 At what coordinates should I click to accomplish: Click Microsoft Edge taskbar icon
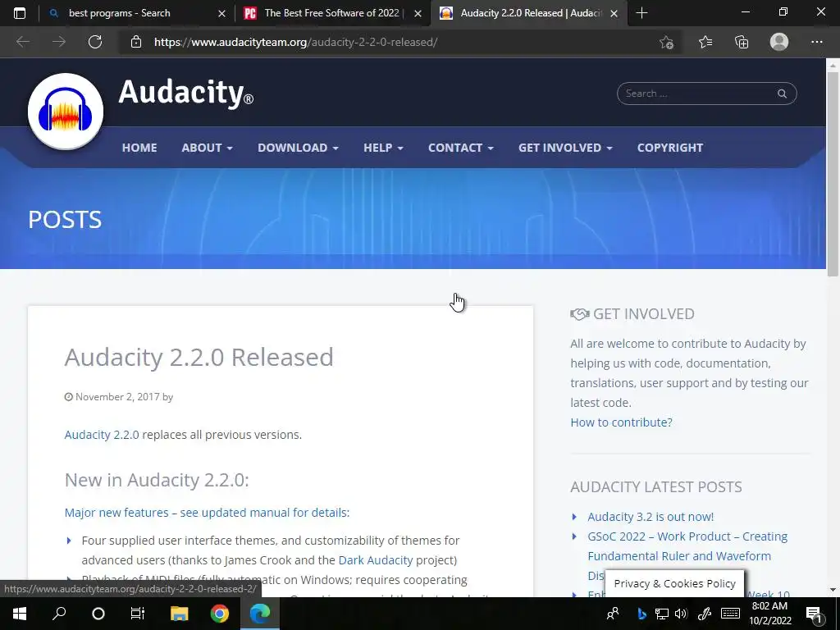click(260, 614)
